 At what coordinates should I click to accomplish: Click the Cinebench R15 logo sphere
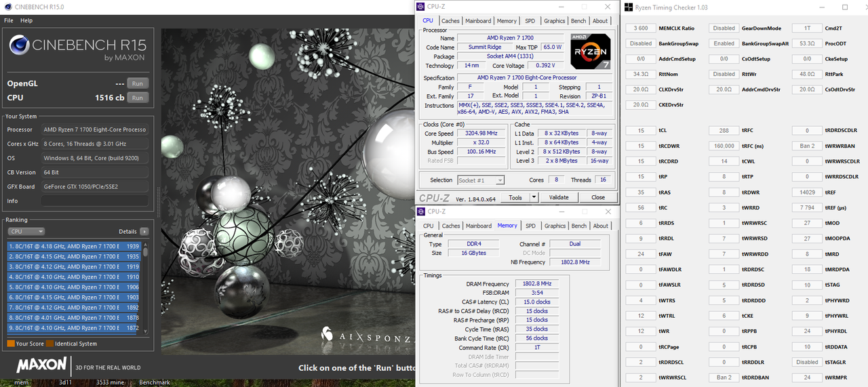pyautogui.click(x=19, y=45)
